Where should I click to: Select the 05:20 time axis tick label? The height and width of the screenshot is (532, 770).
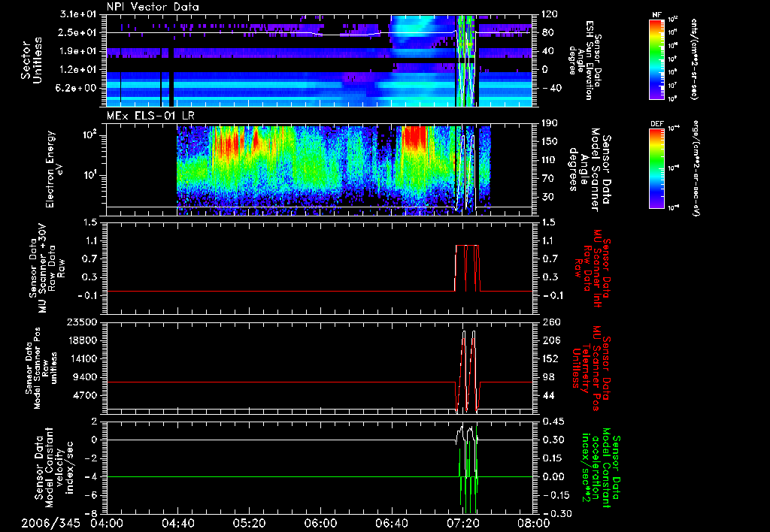click(x=249, y=524)
